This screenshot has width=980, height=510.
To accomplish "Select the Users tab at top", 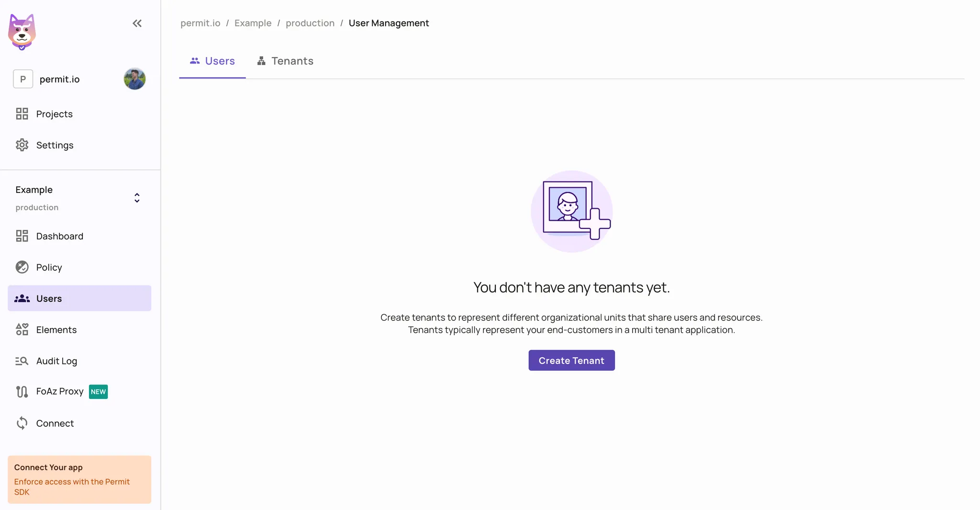I will click(212, 61).
